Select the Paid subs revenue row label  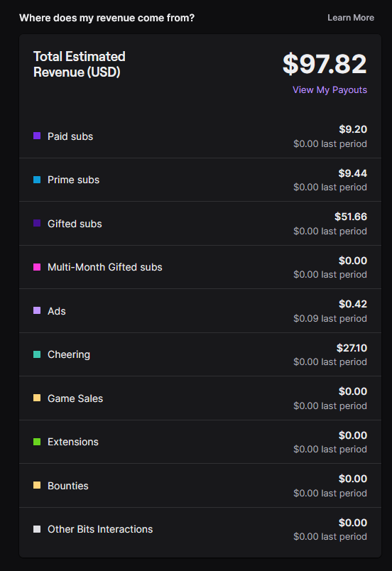pos(70,136)
